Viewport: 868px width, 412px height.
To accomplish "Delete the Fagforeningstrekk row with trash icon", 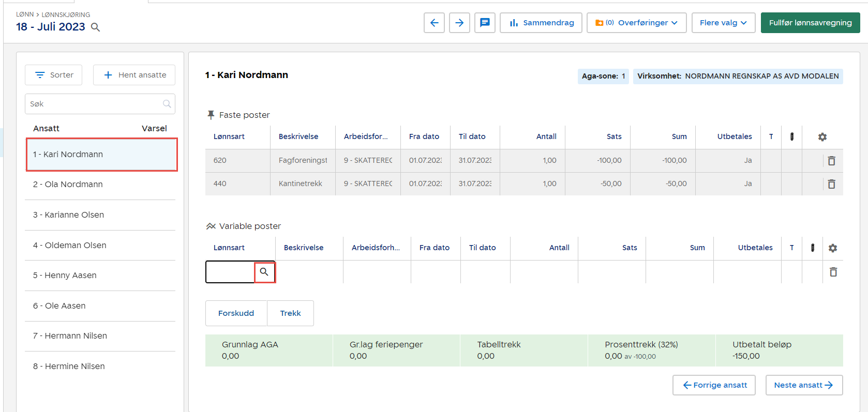I will [831, 161].
